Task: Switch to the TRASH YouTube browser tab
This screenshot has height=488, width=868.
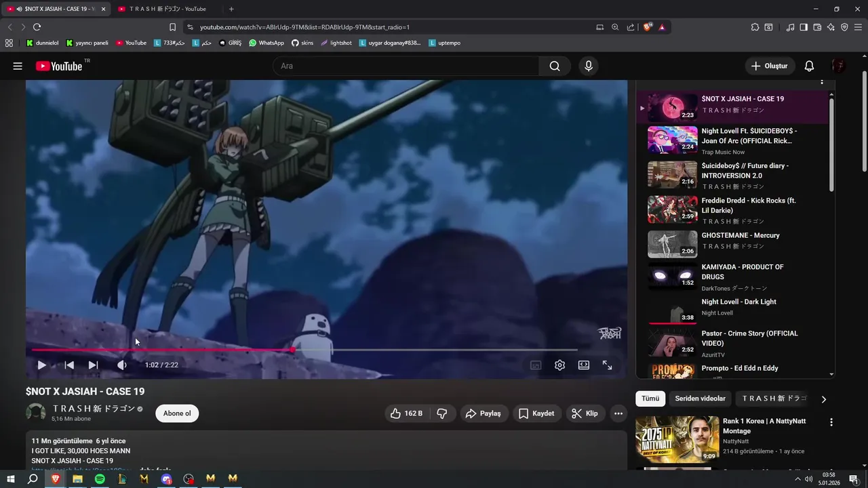Action: pyautogui.click(x=167, y=9)
